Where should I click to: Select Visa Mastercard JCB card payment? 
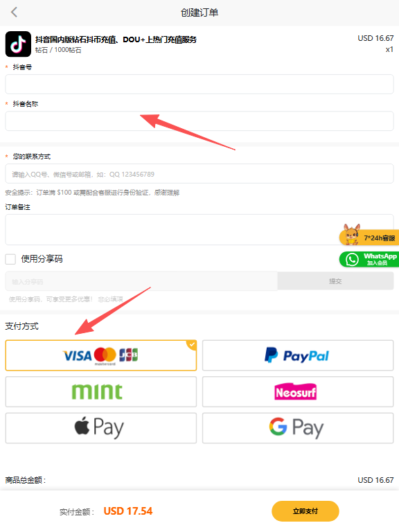tap(100, 355)
